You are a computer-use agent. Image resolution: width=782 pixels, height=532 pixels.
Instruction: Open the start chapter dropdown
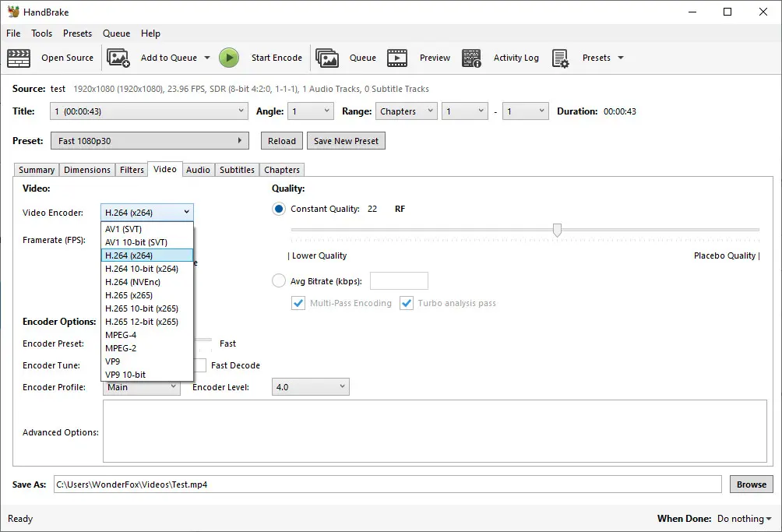click(x=464, y=111)
